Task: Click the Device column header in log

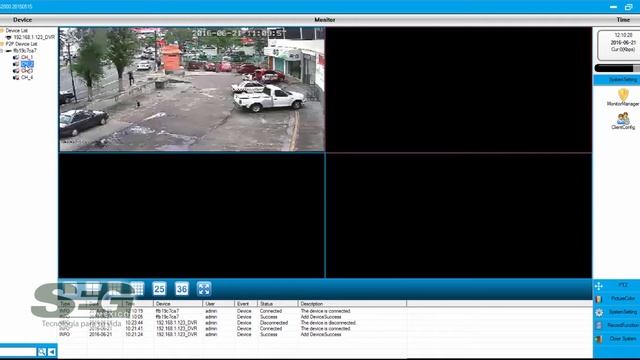Action: tap(178, 304)
